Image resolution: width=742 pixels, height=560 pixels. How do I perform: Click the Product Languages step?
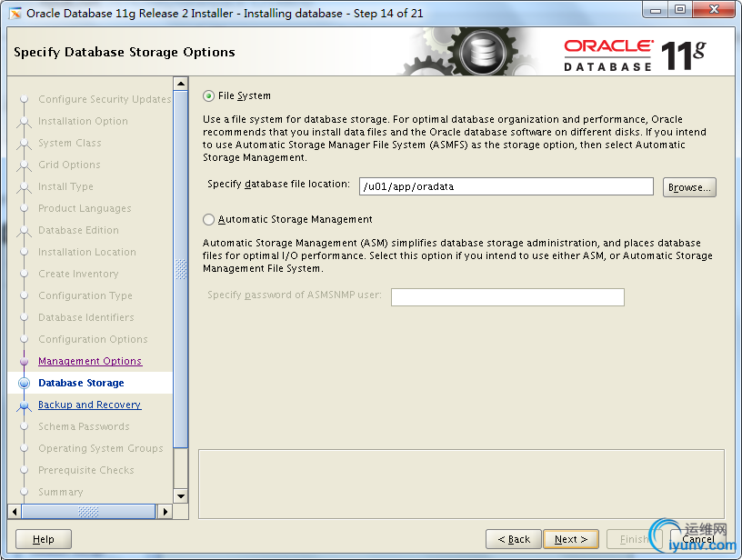(85, 208)
